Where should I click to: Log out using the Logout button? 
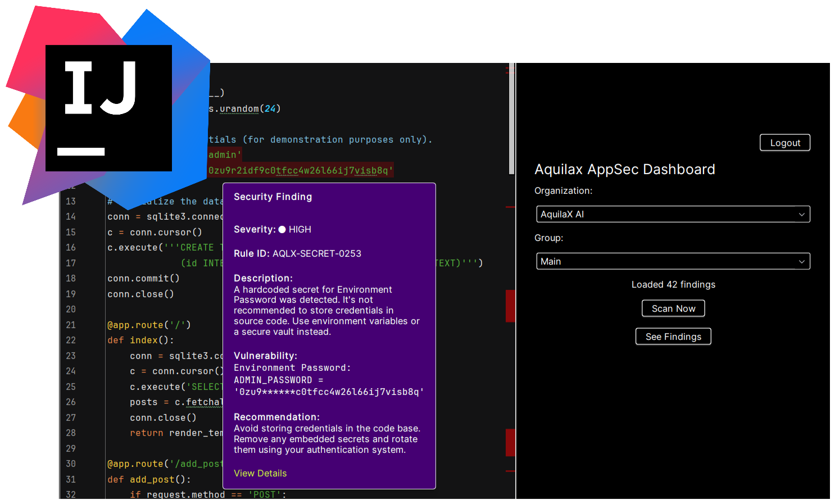click(x=784, y=143)
